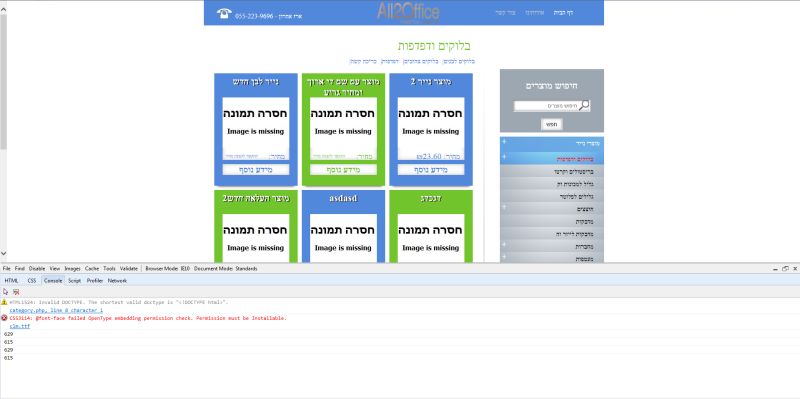800x399 pixels.
Task: Select the מדבקות sidebar category row
Action: (x=552, y=221)
